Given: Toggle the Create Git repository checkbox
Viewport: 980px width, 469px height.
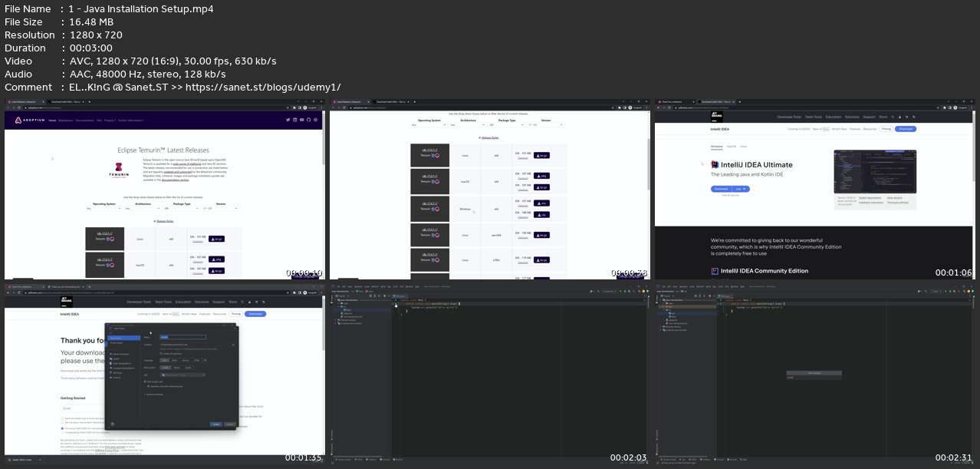Looking at the screenshot, I should [161, 353].
